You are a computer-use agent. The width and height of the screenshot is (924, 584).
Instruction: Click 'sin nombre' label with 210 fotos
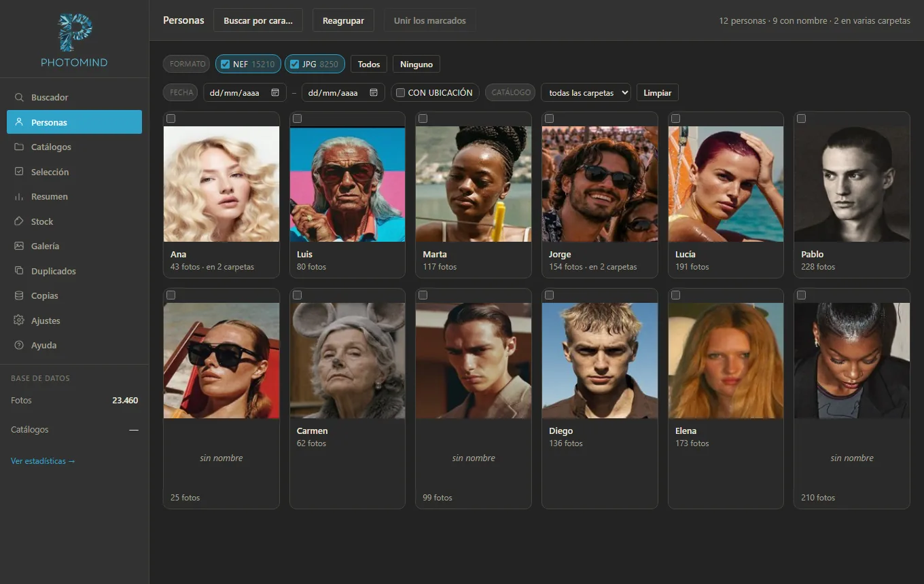[x=852, y=458]
